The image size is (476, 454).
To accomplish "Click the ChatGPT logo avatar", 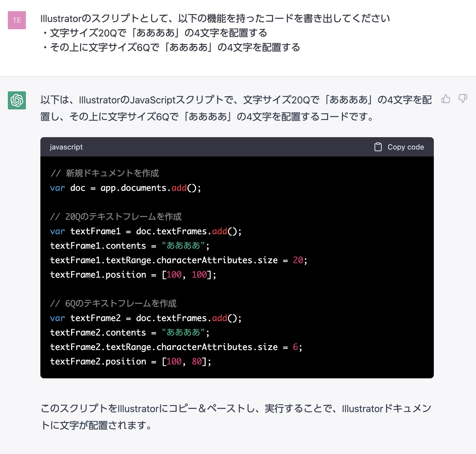I will [17, 100].
